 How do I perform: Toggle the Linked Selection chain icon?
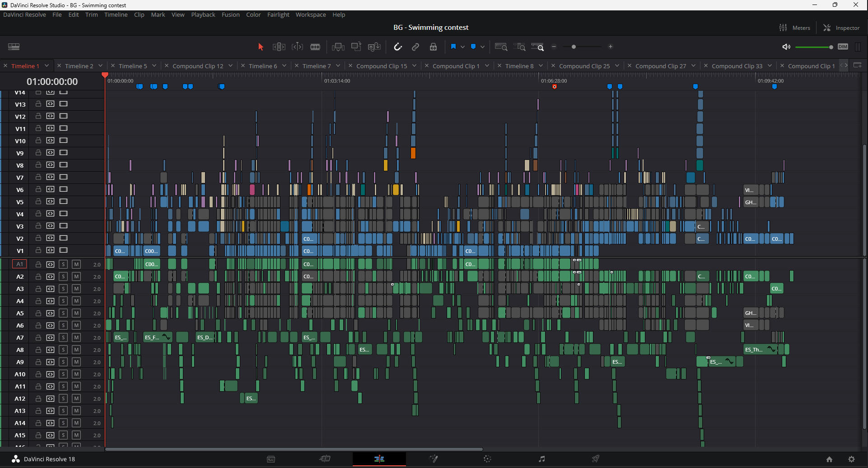415,47
